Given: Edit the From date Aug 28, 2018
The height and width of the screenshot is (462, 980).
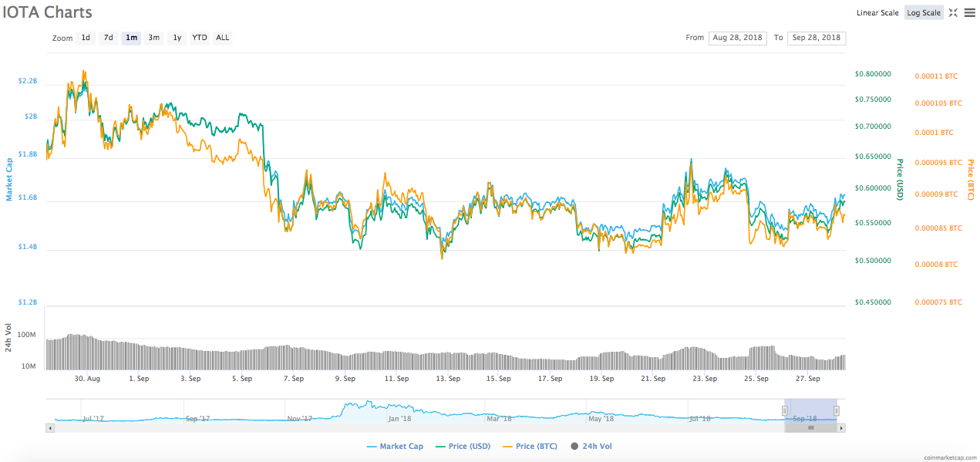Looking at the screenshot, I should pyautogui.click(x=737, y=38).
